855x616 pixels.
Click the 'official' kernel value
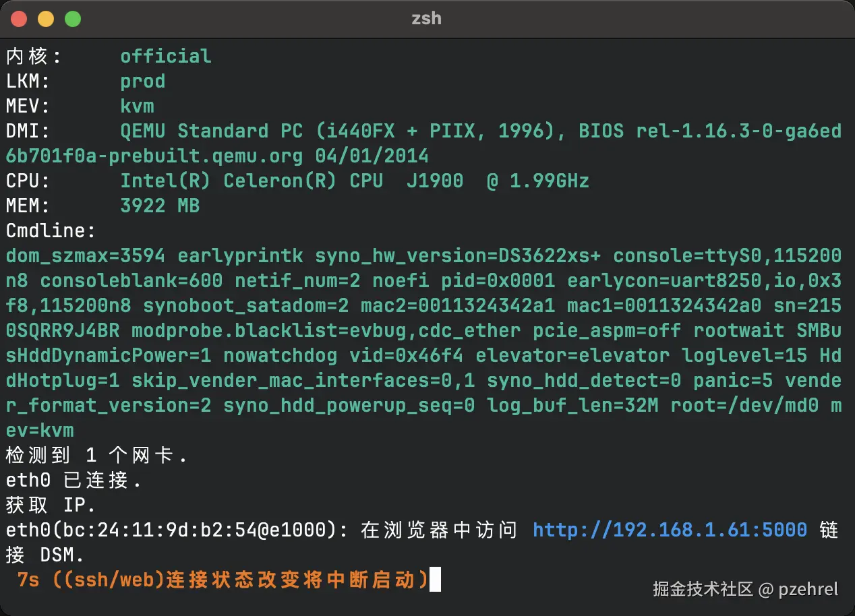(166, 56)
